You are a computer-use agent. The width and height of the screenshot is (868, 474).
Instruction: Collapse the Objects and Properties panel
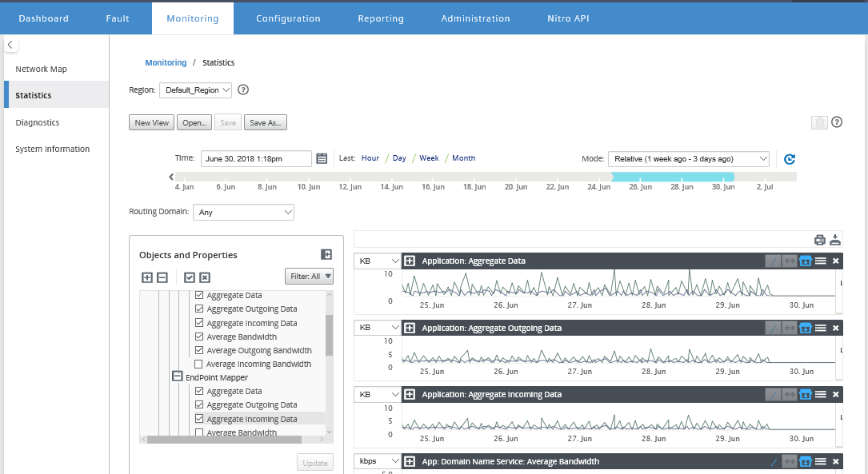326,254
